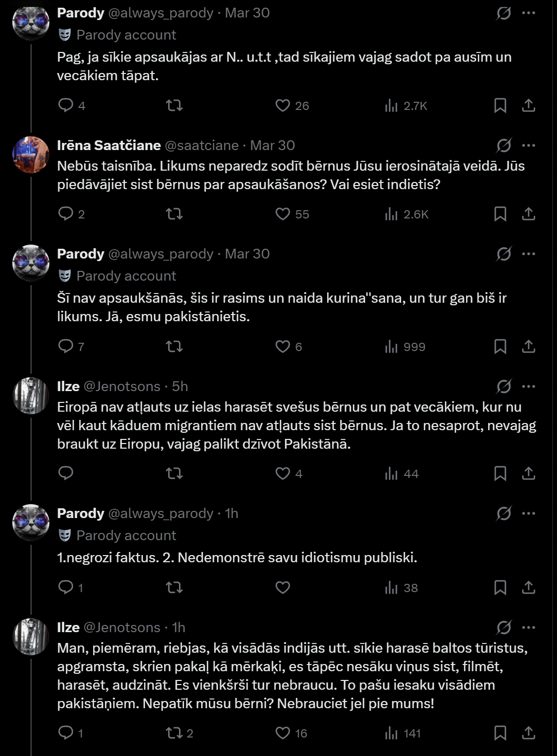Like Irēna Saatčiane's tweet with 55 likes

click(283, 214)
